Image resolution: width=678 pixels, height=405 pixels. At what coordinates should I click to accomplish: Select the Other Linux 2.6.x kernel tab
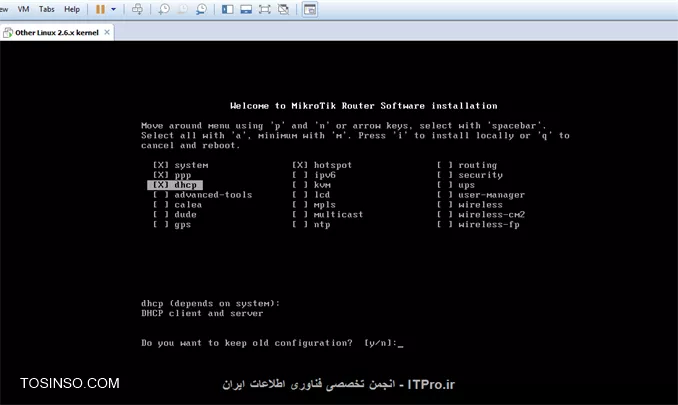click(x=57, y=32)
